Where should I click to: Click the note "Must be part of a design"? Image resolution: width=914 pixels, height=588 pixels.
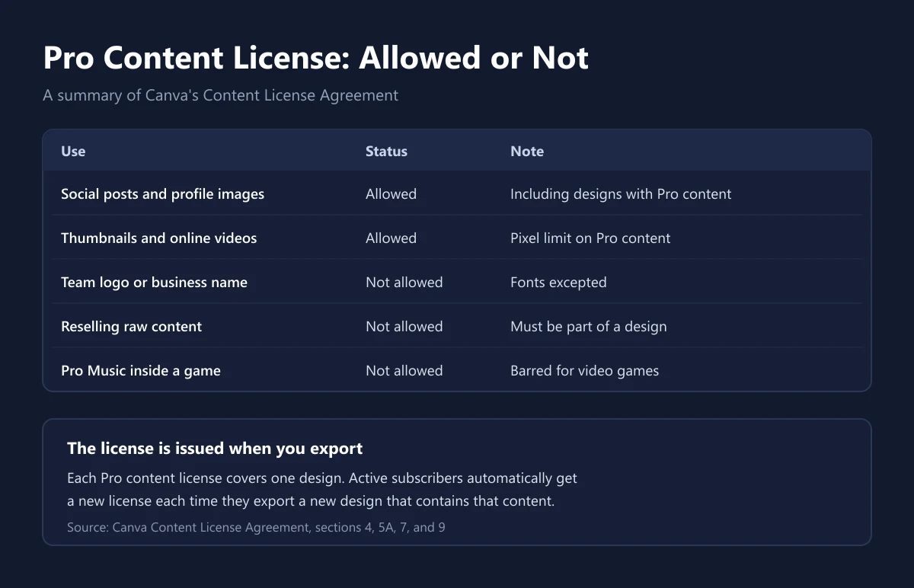coord(589,326)
